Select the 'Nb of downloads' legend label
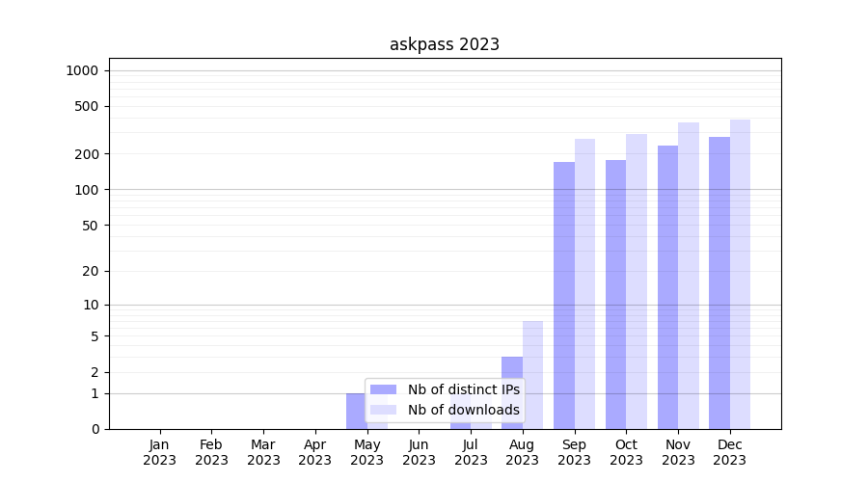The height and width of the screenshot is (482, 868). tap(463, 410)
